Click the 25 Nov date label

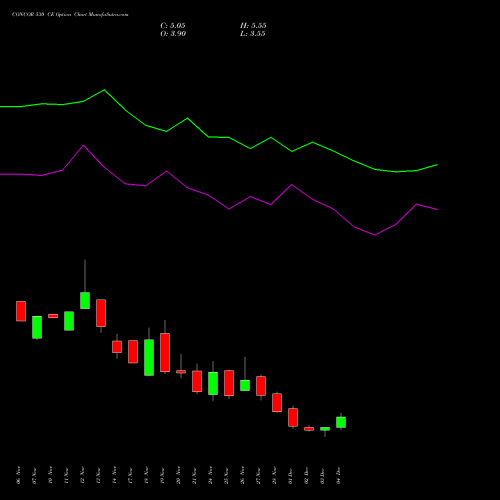tap(226, 475)
